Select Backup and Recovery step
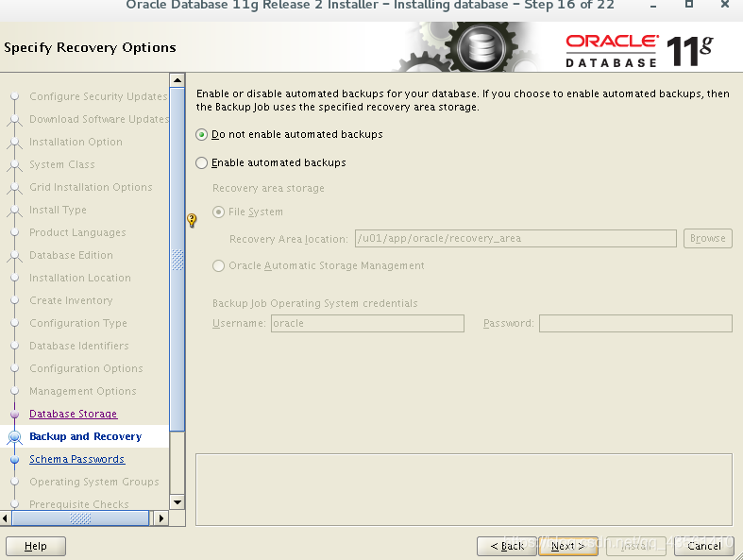This screenshot has height=560, width=743. [85, 436]
